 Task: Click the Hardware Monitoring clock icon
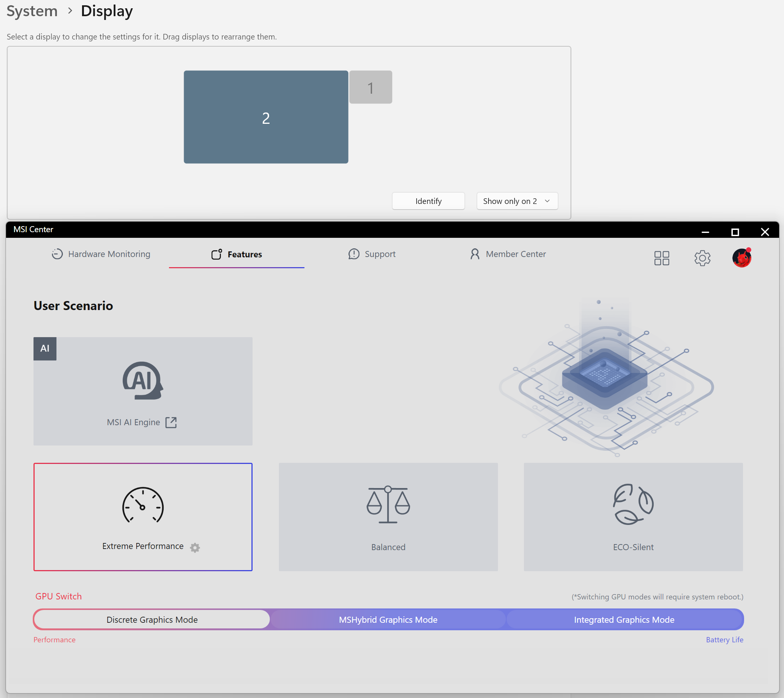(57, 254)
